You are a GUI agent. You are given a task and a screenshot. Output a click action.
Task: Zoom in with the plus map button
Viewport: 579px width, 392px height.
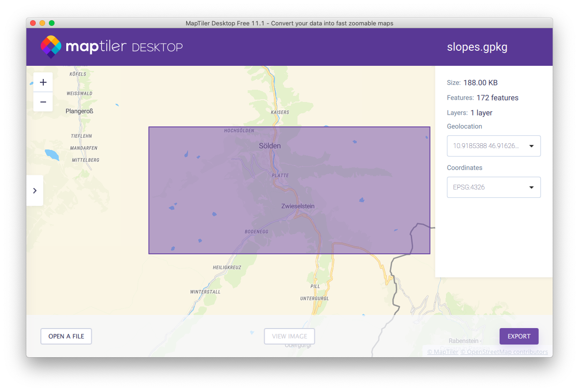[x=43, y=82]
